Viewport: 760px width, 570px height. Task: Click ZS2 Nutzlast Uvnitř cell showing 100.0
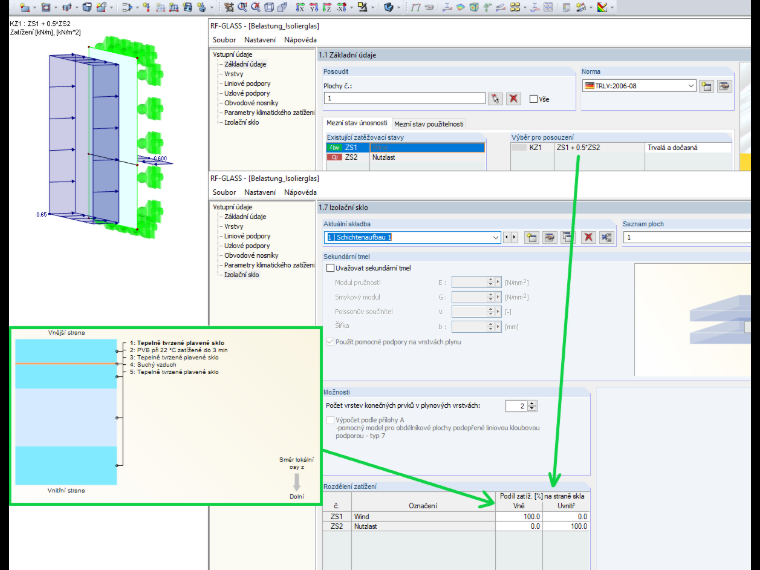[566, 526]
